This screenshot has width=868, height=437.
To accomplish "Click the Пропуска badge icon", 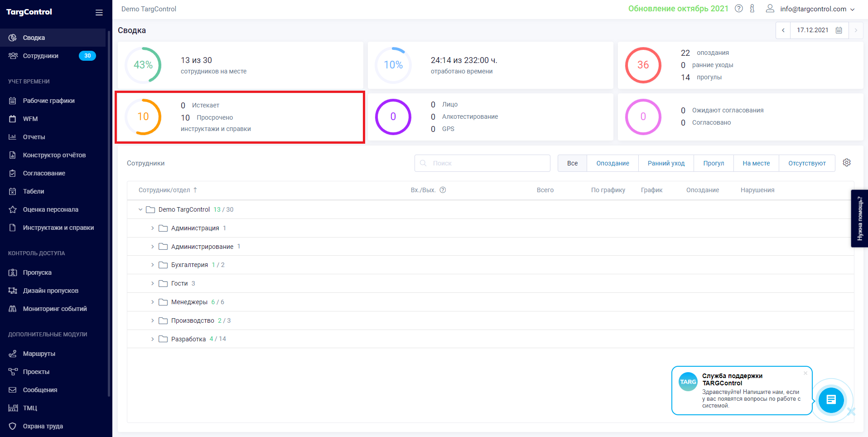I will point(13,272).
